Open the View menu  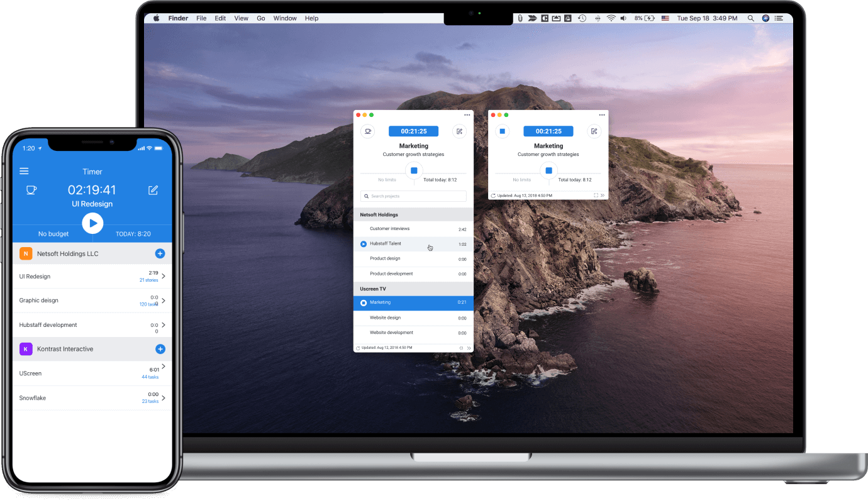tap(242, 18)
